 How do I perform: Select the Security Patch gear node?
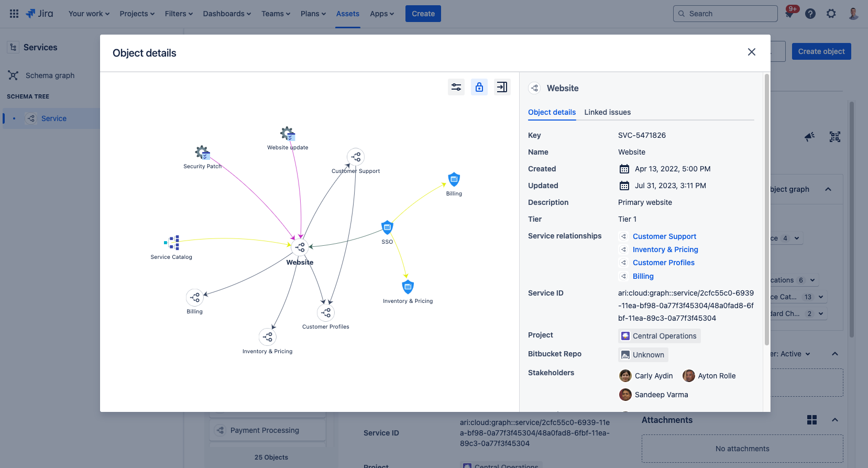202,153
